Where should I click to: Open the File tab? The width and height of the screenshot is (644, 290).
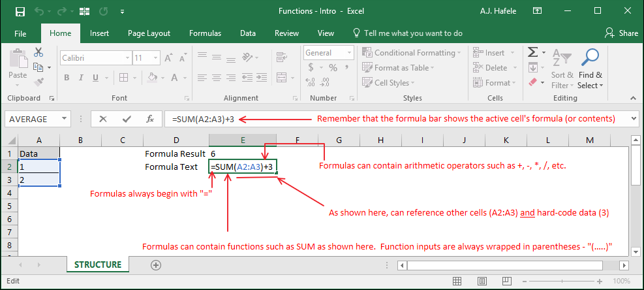pos(20,33)
